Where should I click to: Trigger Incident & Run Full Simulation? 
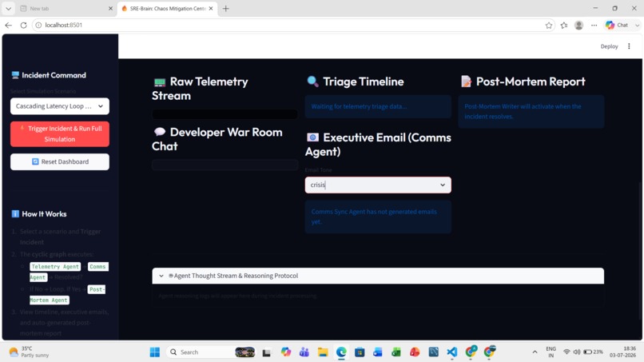click(60, 134)
